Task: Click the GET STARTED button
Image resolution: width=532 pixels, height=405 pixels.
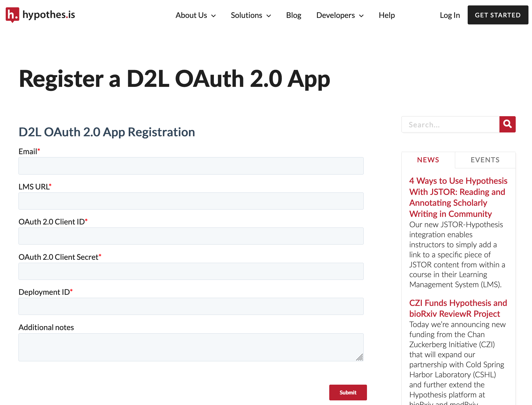Action: coord(498,15)
